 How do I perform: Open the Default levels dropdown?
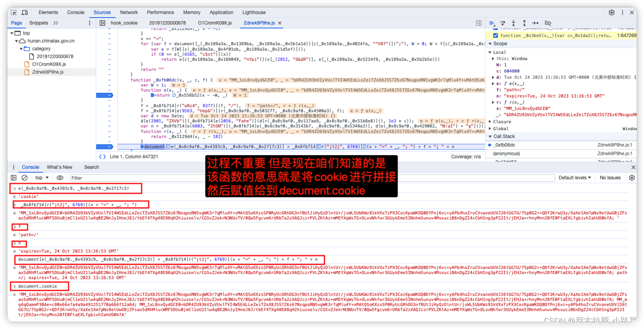[x=574, y=177]
